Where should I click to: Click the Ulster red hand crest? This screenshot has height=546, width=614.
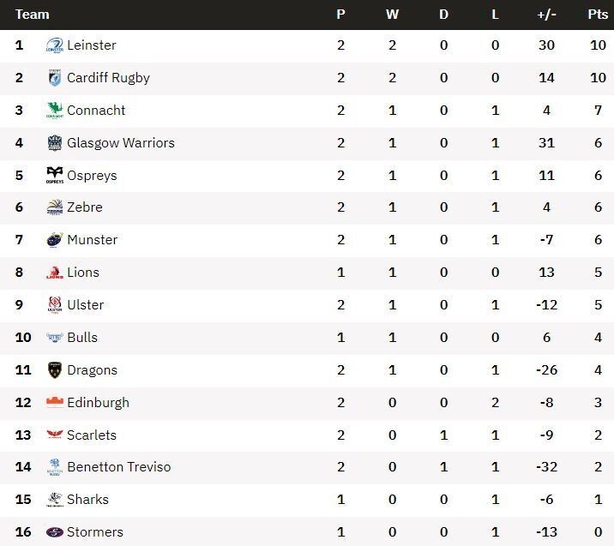(x=54, y=305)
